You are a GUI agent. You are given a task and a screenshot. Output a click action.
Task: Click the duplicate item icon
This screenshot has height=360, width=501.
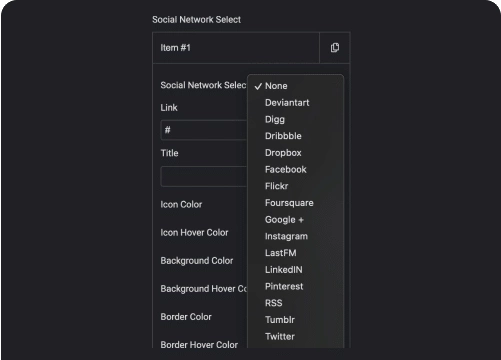335,48
